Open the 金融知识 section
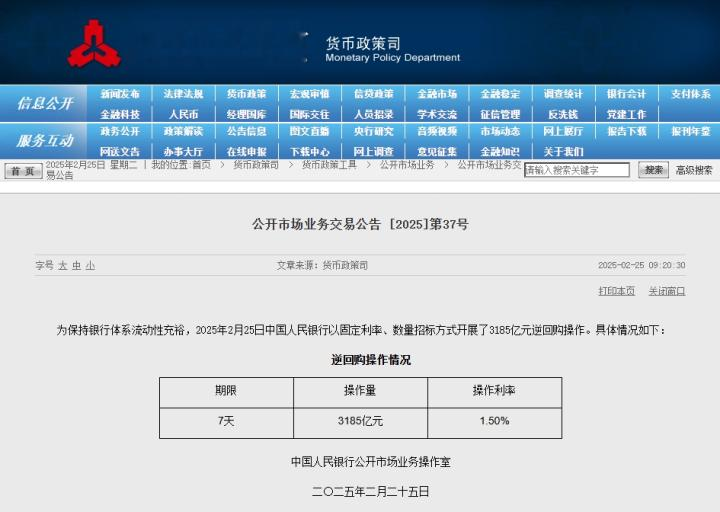The width and height of the screenshot is (720, 512). click(500, 152)
